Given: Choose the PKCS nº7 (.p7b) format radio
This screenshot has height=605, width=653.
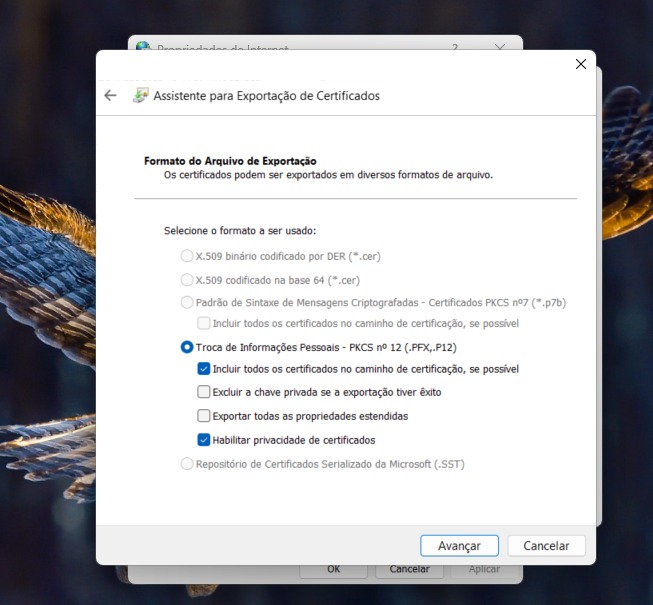Looking at the screenshot, I should (187, 302).
